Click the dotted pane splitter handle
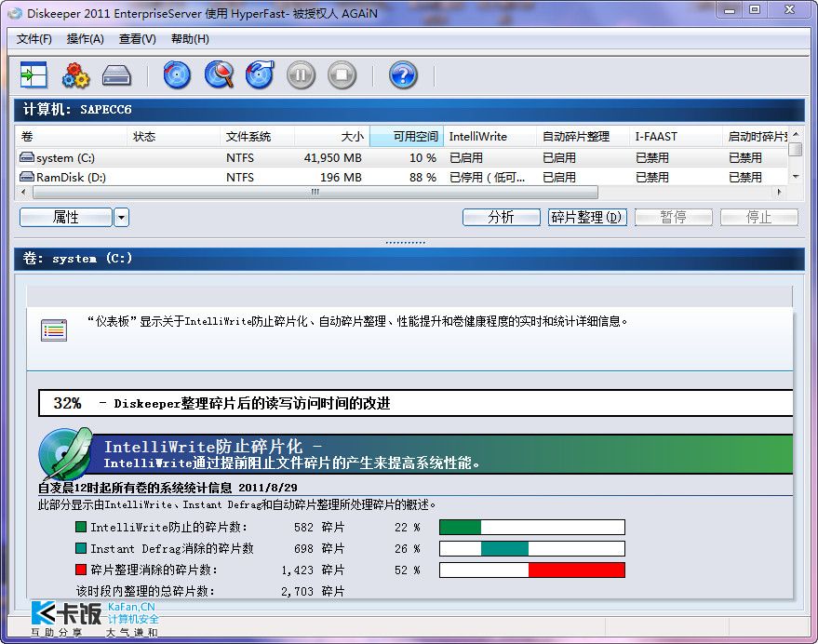This screenshot has width=818, height=644. point(406,243)
